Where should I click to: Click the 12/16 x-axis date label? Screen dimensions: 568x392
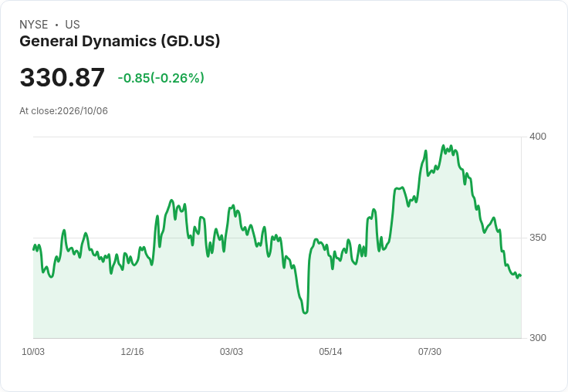click(x=132, y=352)
